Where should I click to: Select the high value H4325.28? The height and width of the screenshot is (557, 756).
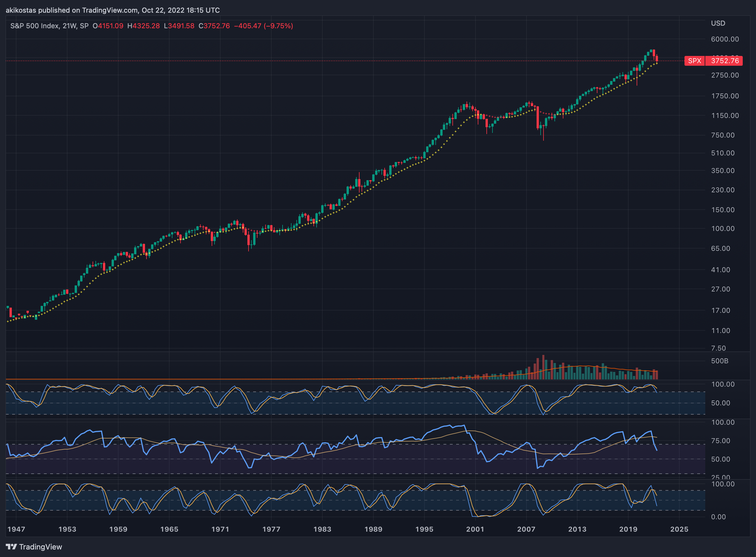[x=143, y=26]
